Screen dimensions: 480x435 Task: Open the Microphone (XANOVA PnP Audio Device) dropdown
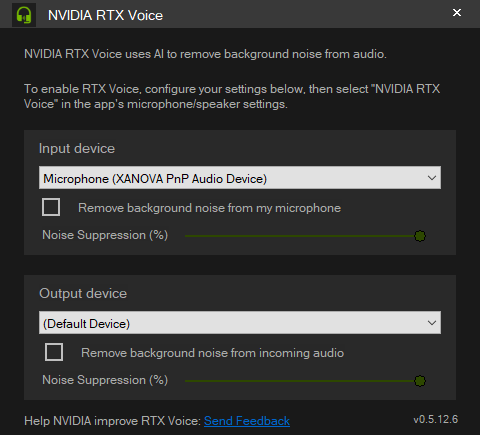240,178
